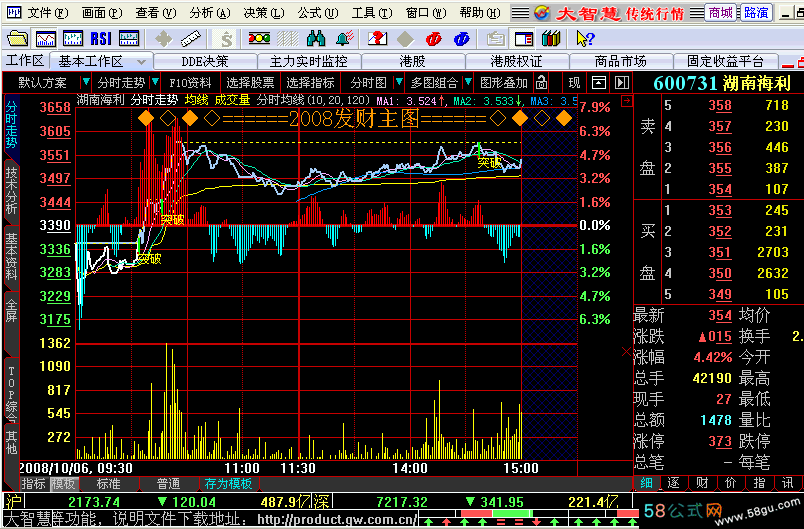Open the books library icon
This screenshot has width=804, height=529.
pos(551,38)
